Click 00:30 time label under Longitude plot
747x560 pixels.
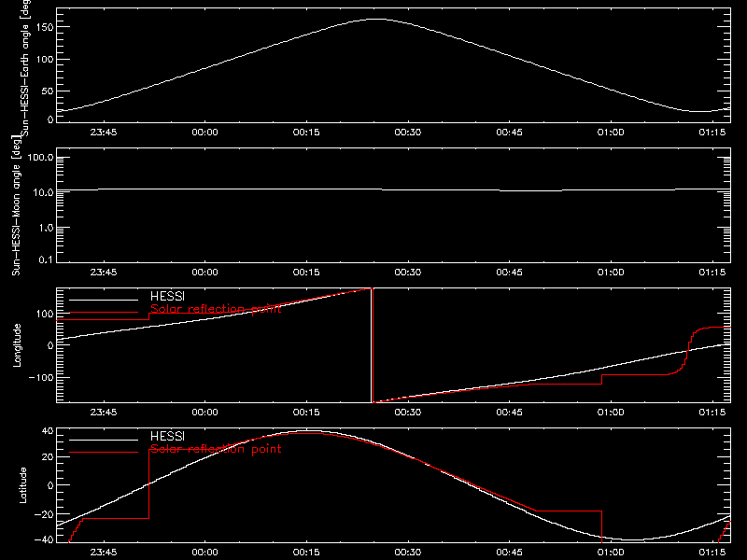coord(408,413)
